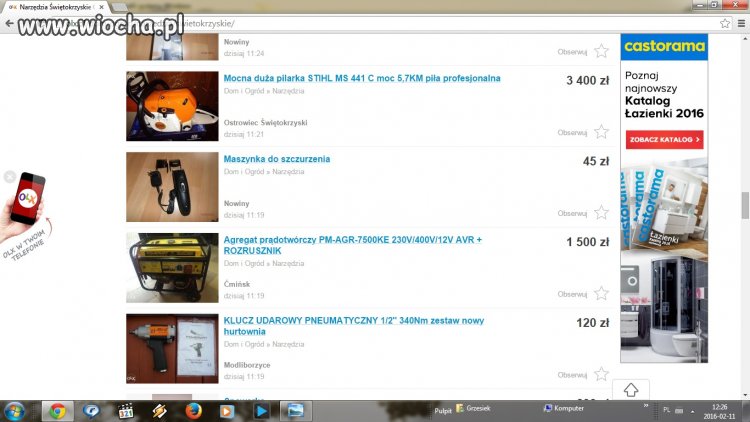Image resolution: width=750 pixels, height=422 pixels.
Task: Open the Chrome hamburger menu
Action: point(741,23)
